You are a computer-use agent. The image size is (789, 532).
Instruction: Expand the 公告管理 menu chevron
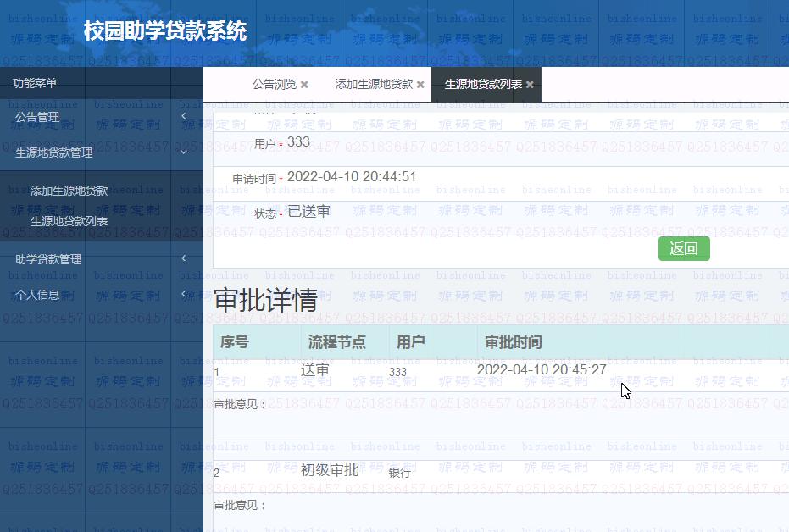pos(184,116)
